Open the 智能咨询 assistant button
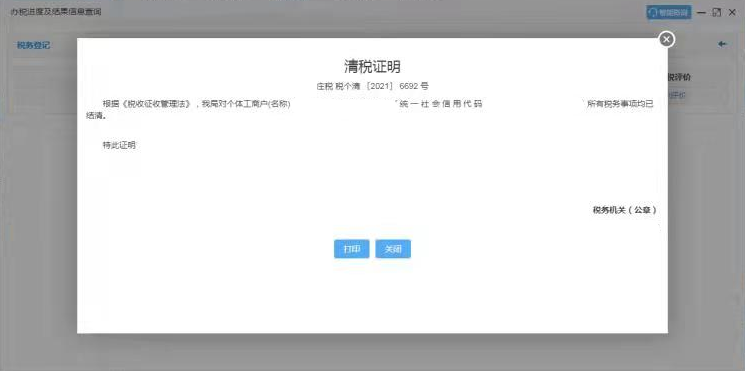745x371 pixels. coord(669,12)
